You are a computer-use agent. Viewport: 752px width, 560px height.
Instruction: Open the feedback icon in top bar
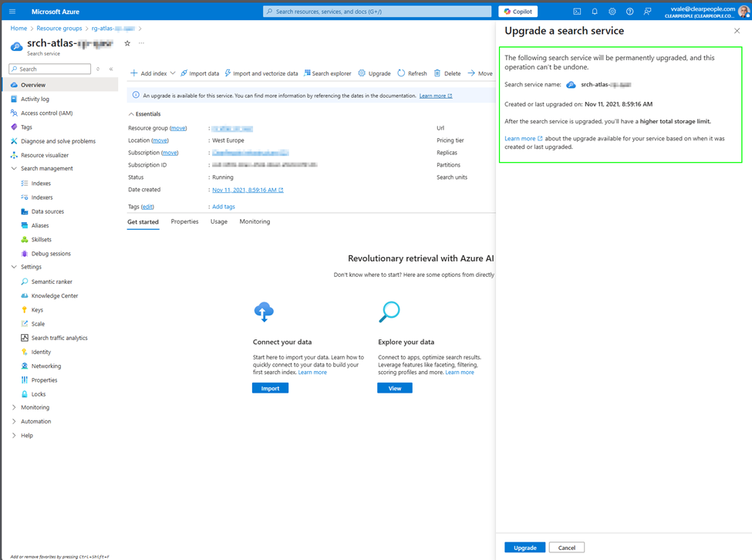coord(647,12)
